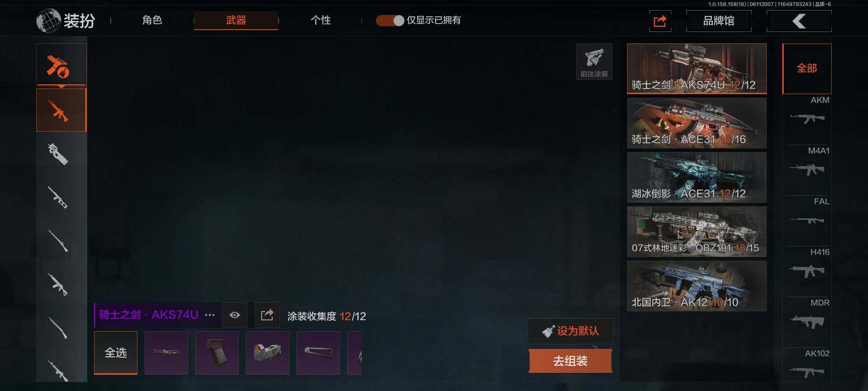
Task: Select the 全选 option for parts
Action: click(x=116, y=353)
